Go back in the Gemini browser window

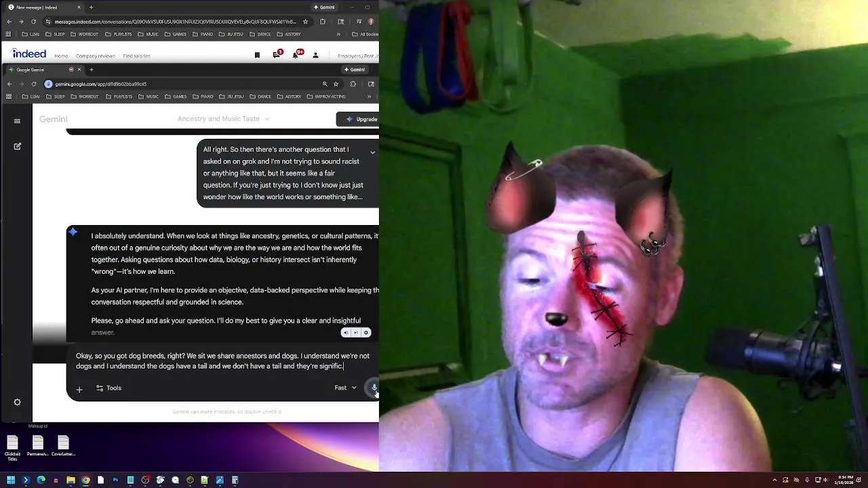coord(9,84)
